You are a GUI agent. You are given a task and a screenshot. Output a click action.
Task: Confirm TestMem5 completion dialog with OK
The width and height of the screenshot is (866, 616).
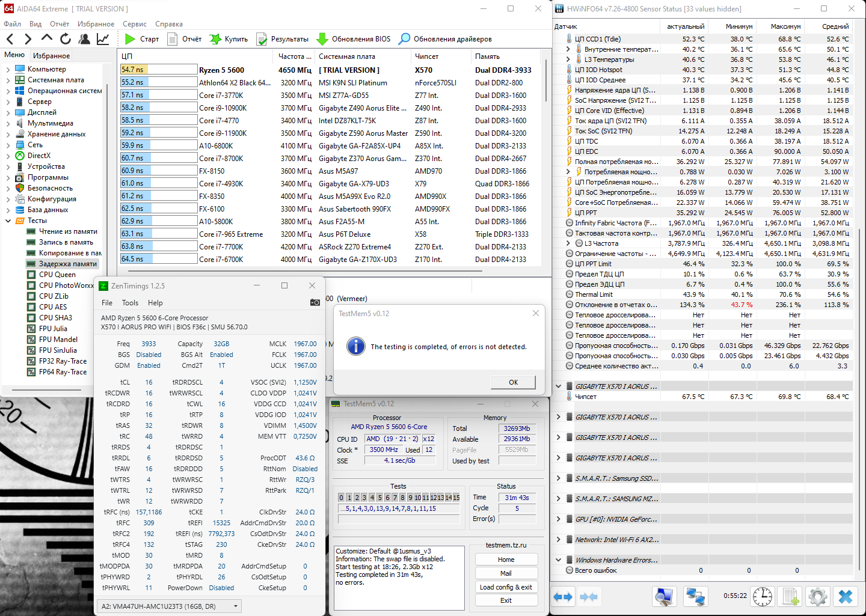pyautogui.click(x=513, y=382)
